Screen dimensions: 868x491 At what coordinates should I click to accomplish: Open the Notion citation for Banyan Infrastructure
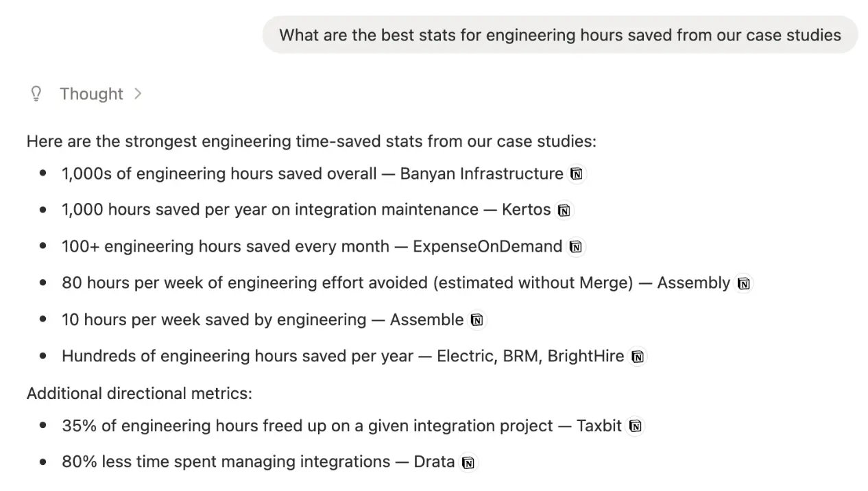576,173
